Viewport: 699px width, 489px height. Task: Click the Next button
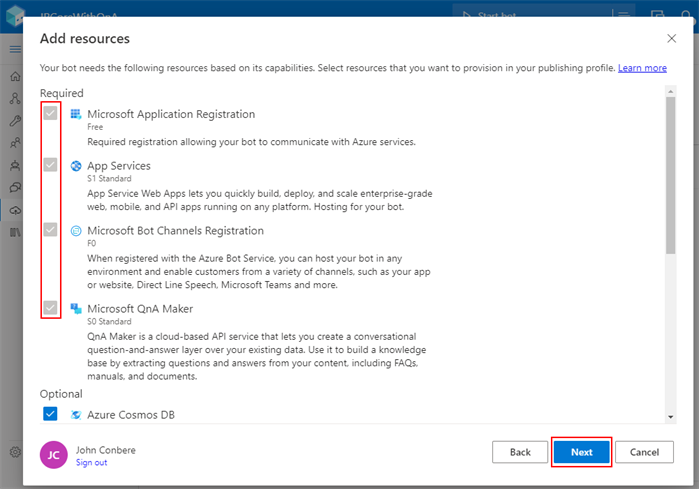[581, 452]
